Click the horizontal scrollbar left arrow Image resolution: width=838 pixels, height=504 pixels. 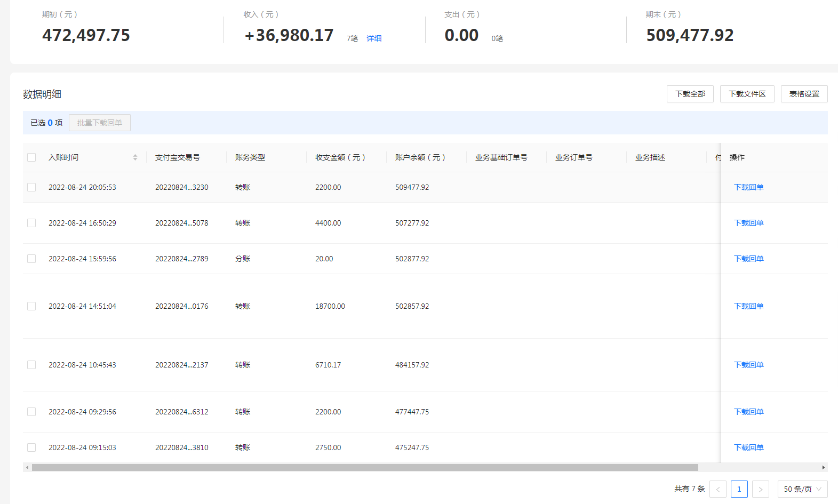[27, 468]
